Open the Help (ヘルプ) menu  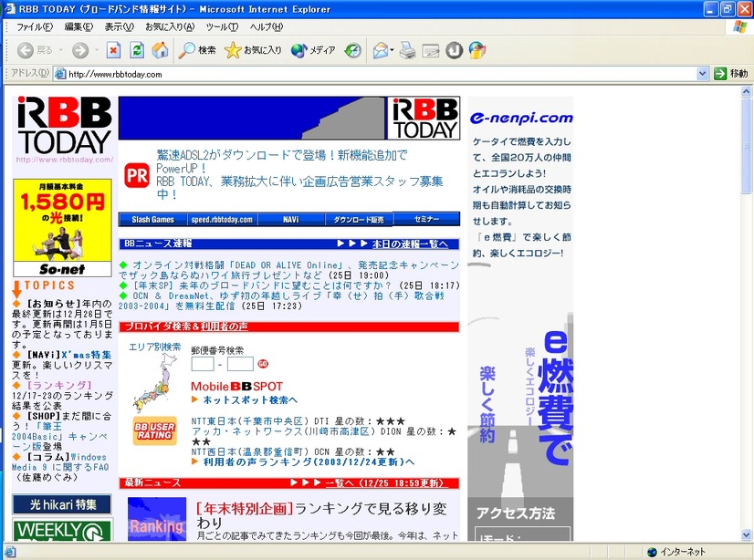tap(267, 26)
